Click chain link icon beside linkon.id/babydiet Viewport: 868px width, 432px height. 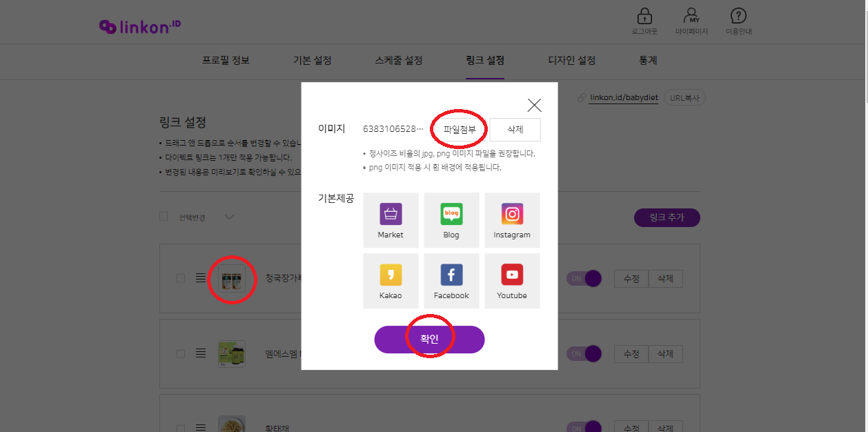tap(582, 98)
